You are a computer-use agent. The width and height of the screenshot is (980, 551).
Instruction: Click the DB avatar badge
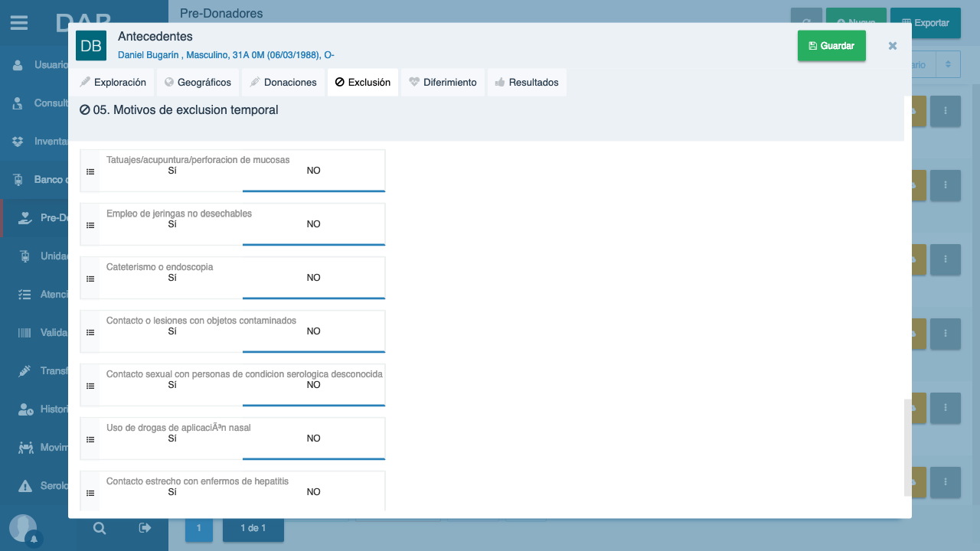(x=91, y=46)
